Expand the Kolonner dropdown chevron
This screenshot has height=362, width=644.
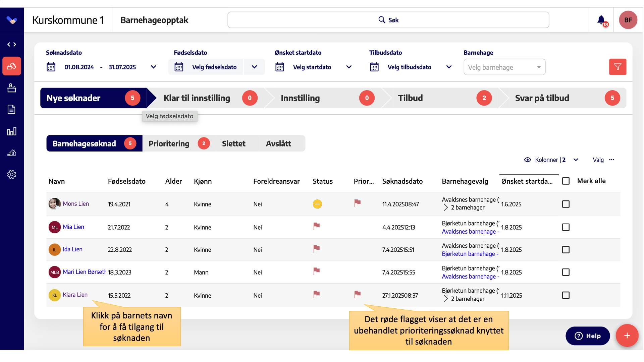click(x=576, y=160)
